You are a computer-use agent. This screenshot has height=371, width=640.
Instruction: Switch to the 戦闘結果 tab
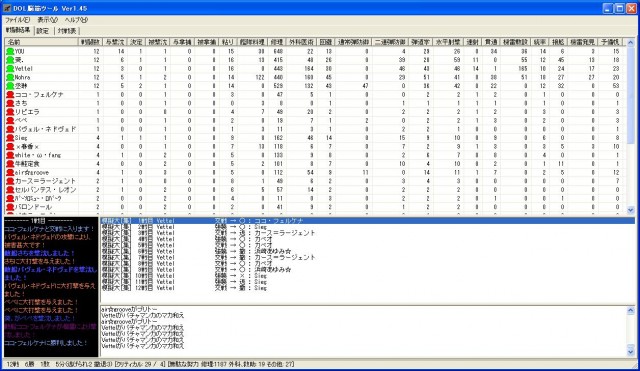pos(18,30)
